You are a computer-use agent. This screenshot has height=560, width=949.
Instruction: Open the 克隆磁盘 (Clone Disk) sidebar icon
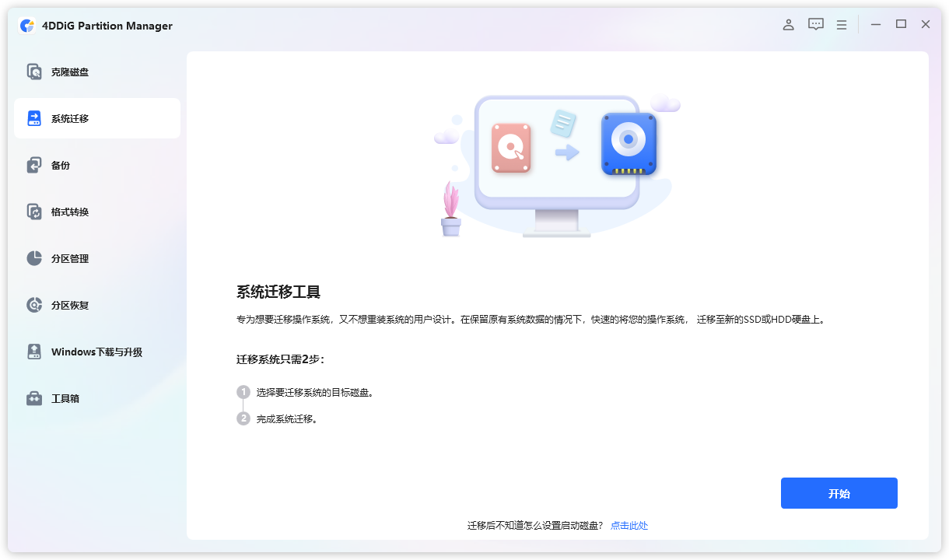pyautogui.click(x=33, y=72)
